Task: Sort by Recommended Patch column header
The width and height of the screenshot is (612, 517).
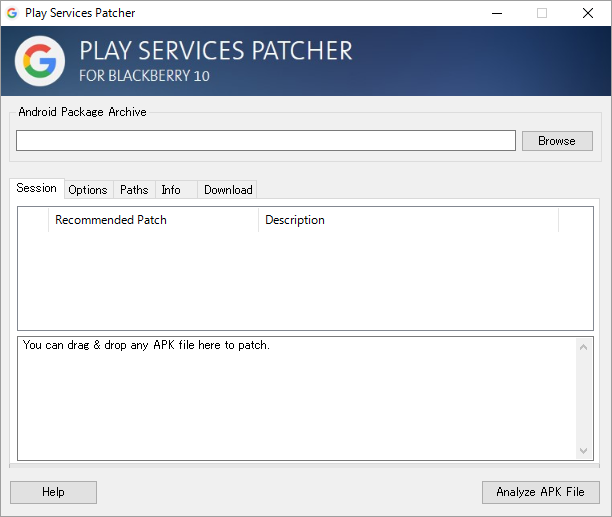Action: pos(153,220)
